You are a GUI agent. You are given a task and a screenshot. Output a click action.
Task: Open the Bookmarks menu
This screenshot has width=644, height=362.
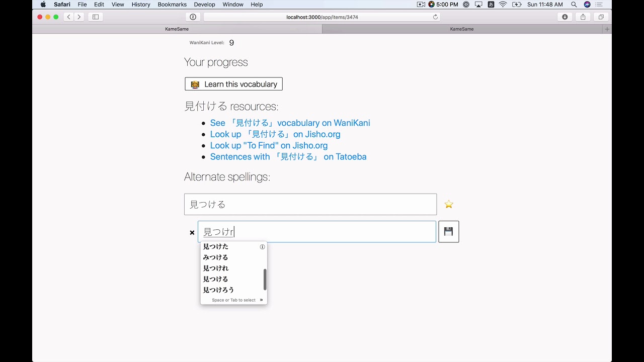coord(172,5)
